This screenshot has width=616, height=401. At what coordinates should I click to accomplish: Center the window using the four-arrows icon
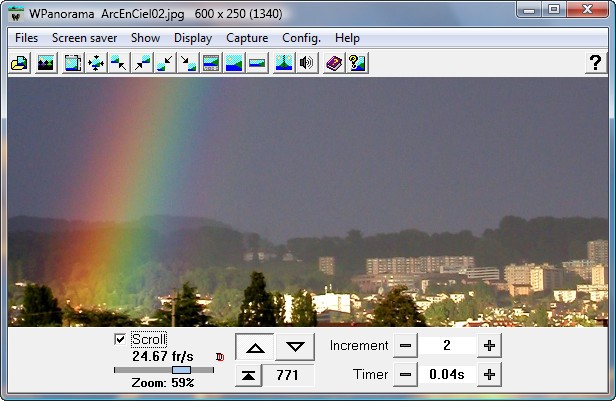coord(96,63)
